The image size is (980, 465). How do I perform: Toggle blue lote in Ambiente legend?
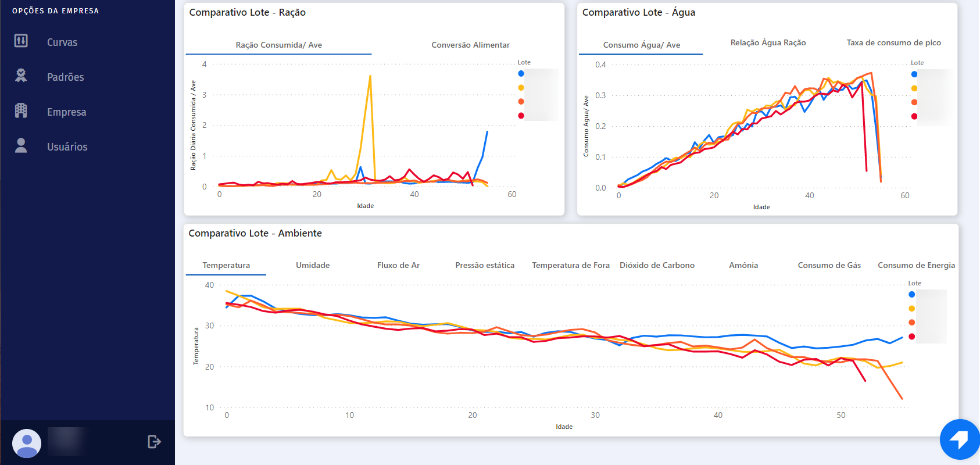click(911, 294)
